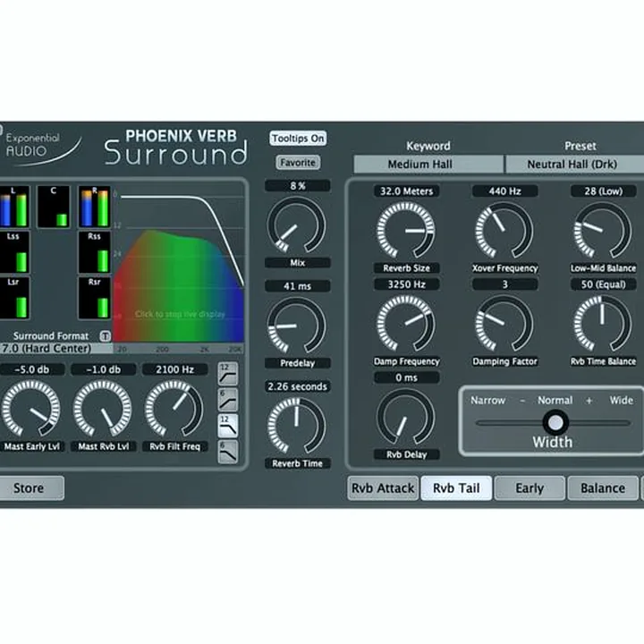Select the 12 dB high-pass filter icon
644x644 pixels.
228,373
